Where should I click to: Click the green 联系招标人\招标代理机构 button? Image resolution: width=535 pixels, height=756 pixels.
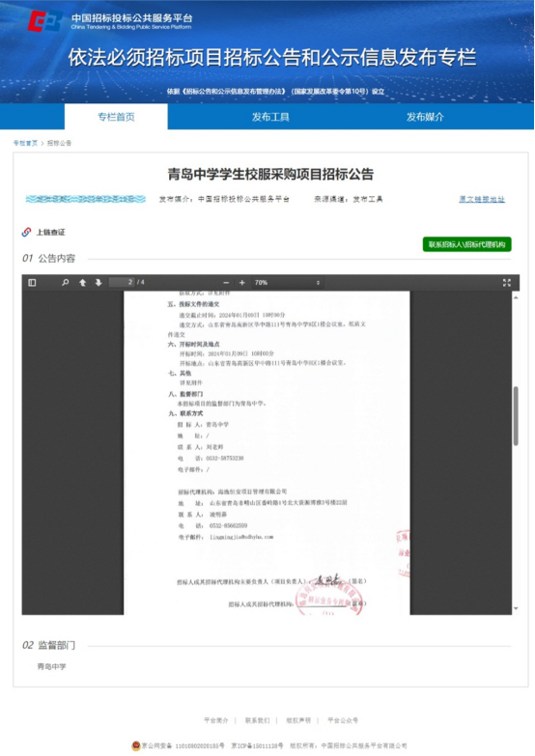[466, 244]
